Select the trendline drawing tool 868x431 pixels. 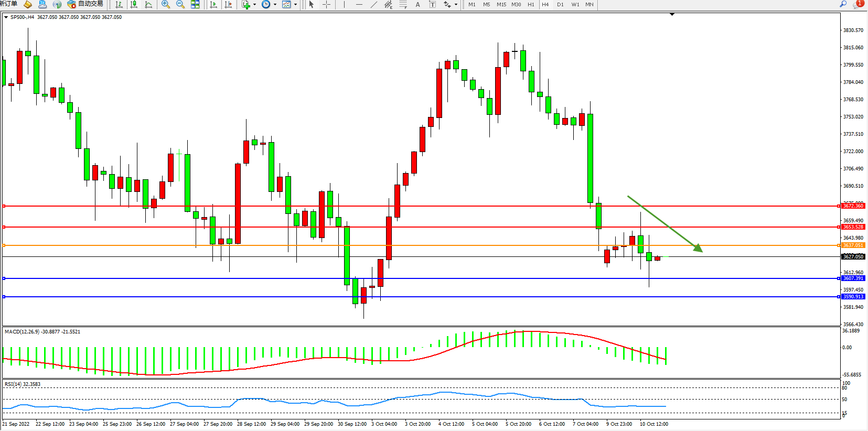pos(373,5)
